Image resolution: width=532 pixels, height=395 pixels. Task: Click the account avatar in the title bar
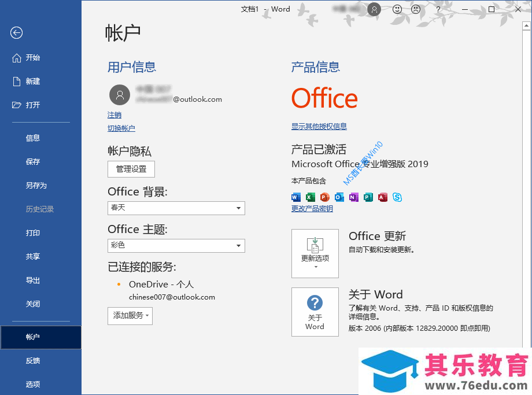point(374,9)
